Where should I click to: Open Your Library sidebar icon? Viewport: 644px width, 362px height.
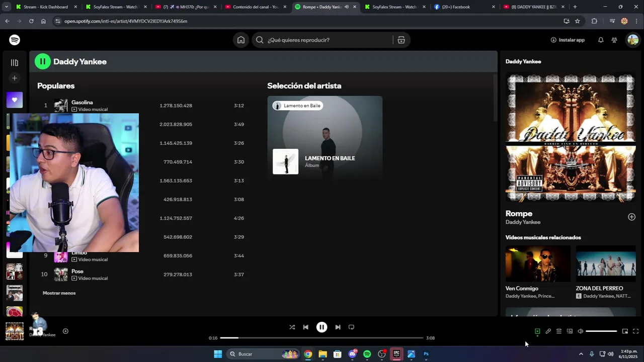point(15,63)
